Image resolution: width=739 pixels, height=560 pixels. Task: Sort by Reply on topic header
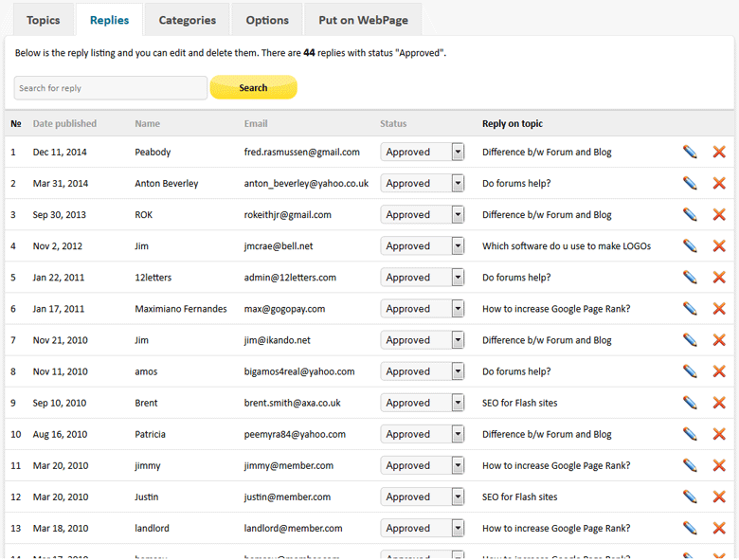513,123
